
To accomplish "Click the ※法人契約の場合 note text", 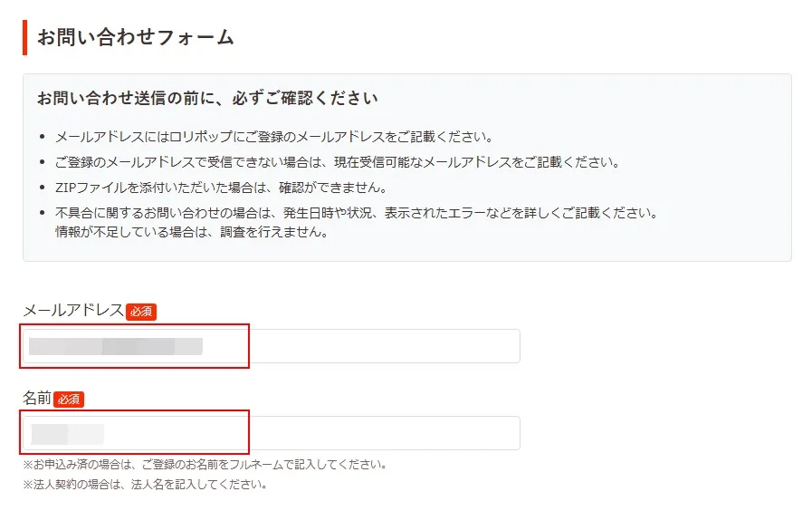I will pos(145,484).
